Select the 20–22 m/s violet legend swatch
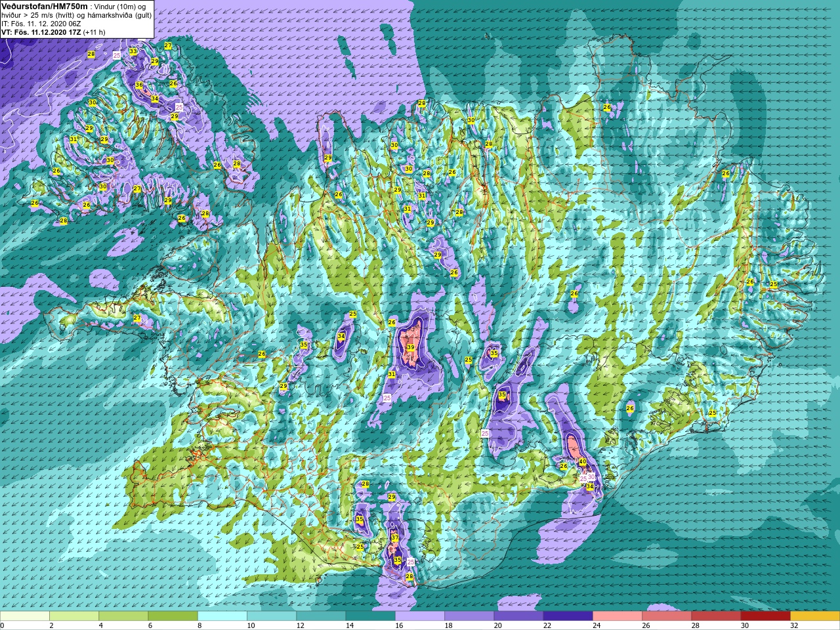The width and height of the screenshot is (840, 630). pyautogui.click(x=518, y=616)
